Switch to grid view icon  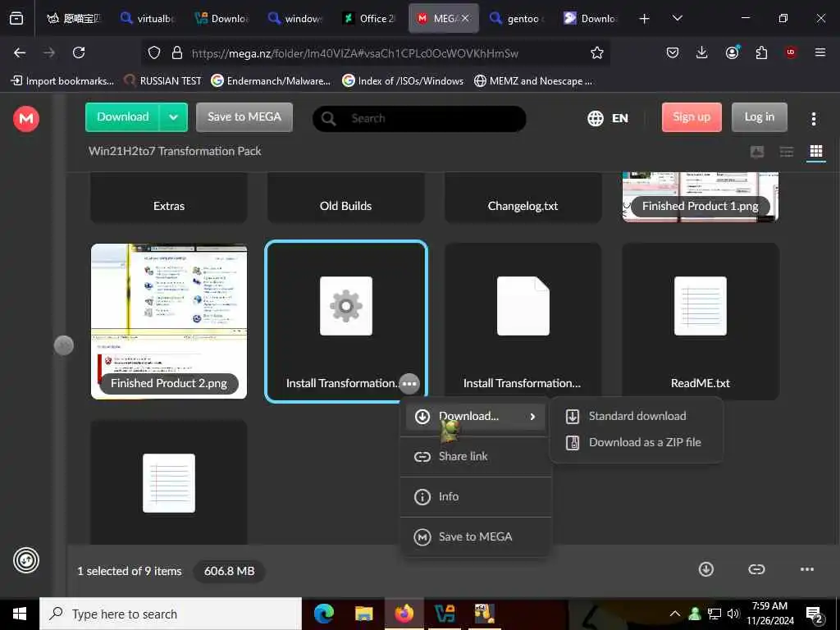click(816, 152)
